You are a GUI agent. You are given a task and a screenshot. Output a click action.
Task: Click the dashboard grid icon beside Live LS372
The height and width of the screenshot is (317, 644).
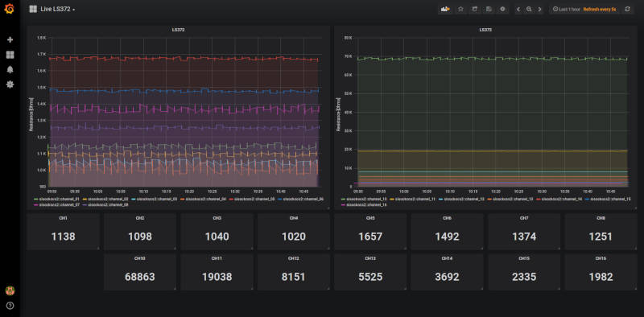point(33,9)
